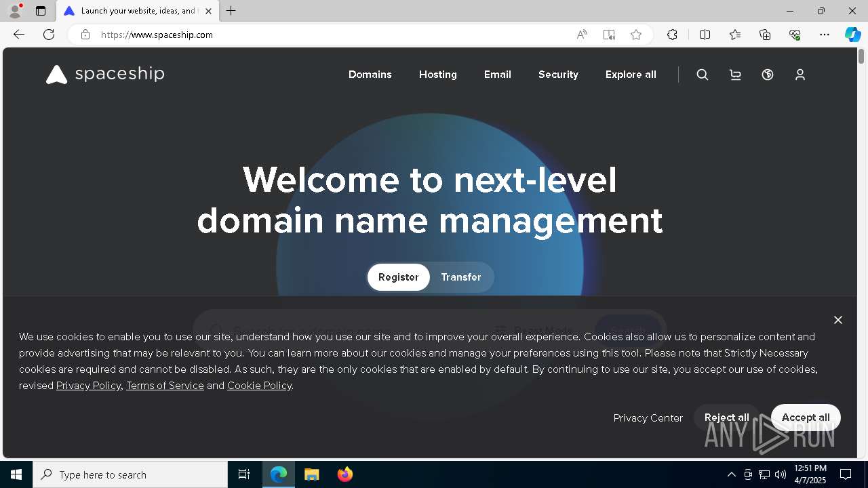Viewport: 868px width, 488px height.
Task: Go back with browser back arrow
Action: 19,35
